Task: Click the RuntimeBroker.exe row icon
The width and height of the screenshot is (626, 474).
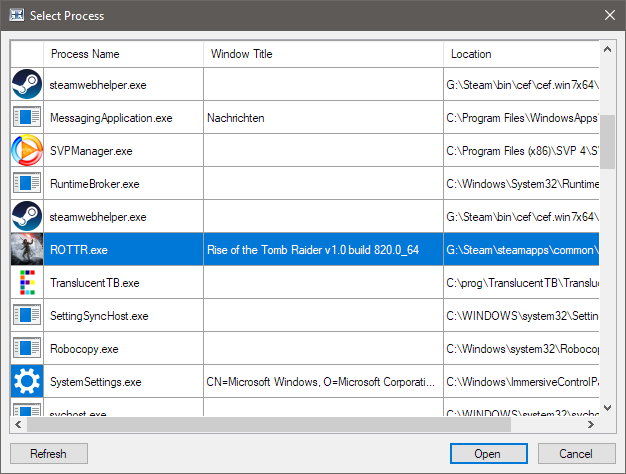Action: (x=27, y=183)
